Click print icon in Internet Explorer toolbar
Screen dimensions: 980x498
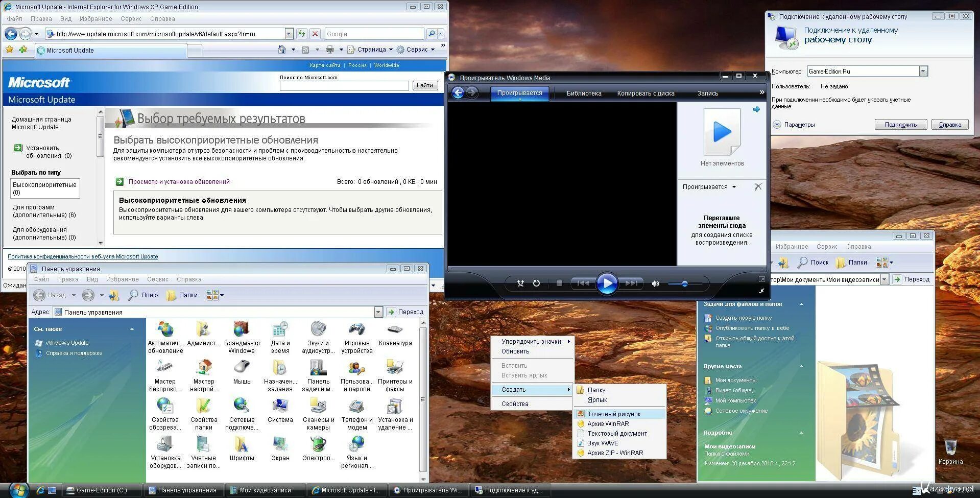click(x=330, y=50)
